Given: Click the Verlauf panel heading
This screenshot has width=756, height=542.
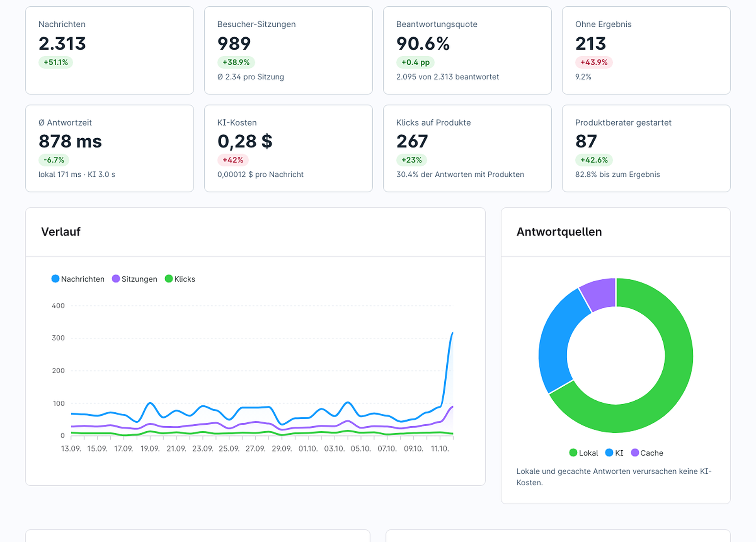Looking at the screenshot, I should click(61, 232).
